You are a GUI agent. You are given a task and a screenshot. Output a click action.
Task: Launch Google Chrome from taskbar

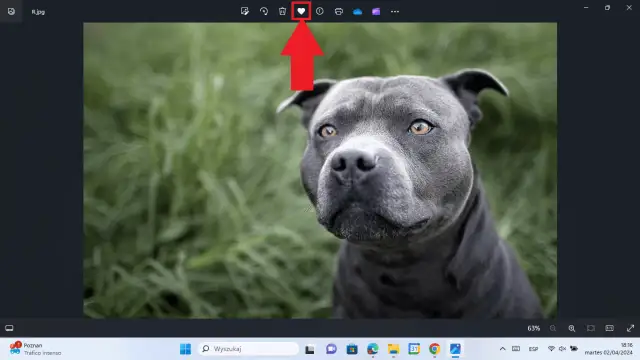(435, 349)
